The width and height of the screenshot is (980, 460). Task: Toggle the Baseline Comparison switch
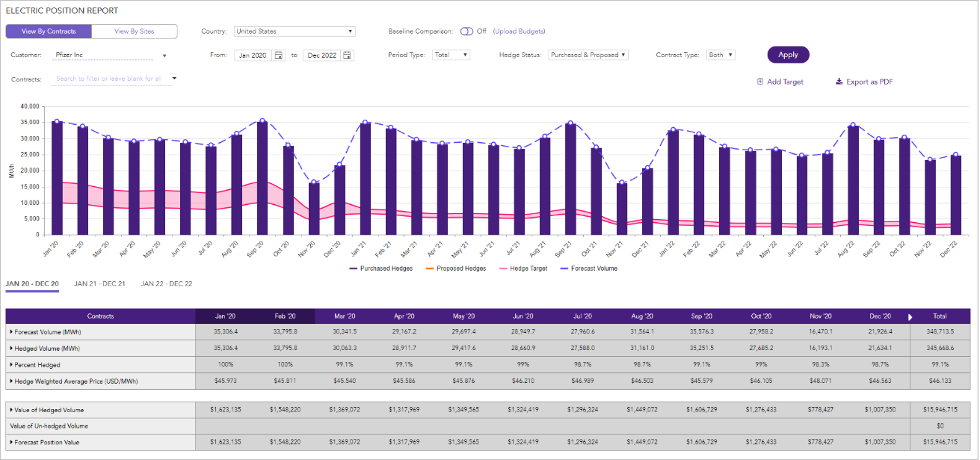click(x=466, y=31)
